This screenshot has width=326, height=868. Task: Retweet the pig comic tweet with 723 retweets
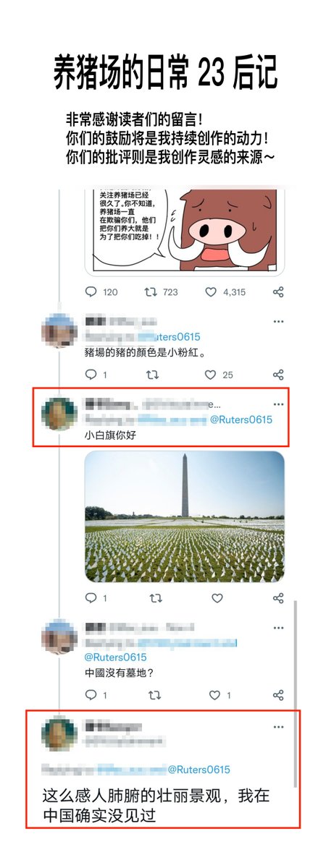click(151, 292)
